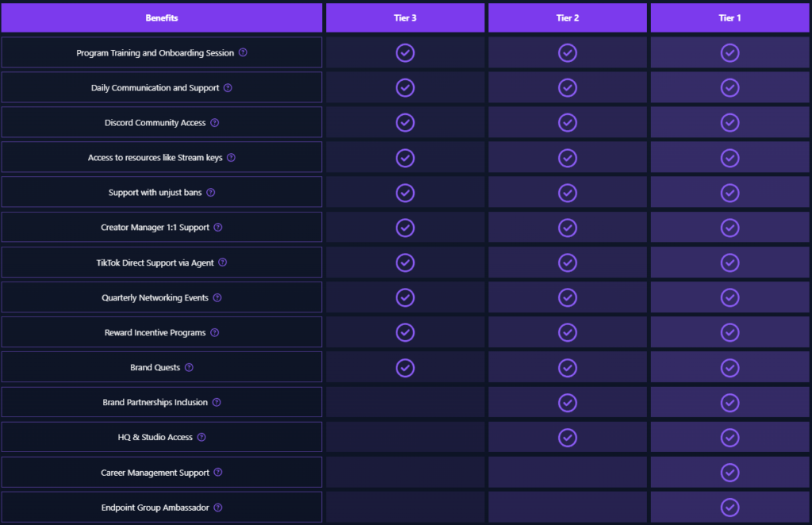Image resolution: width=812 pixels, height=525 pixels.
Task: Open tooltip icon for Support with unjust bans
Action: tap(211, 193)
